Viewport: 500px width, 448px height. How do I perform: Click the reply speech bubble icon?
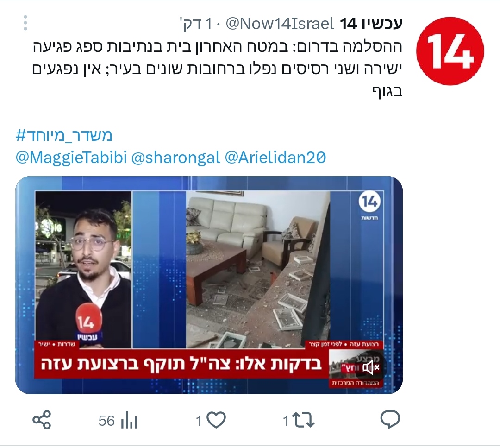click(390, 419)
